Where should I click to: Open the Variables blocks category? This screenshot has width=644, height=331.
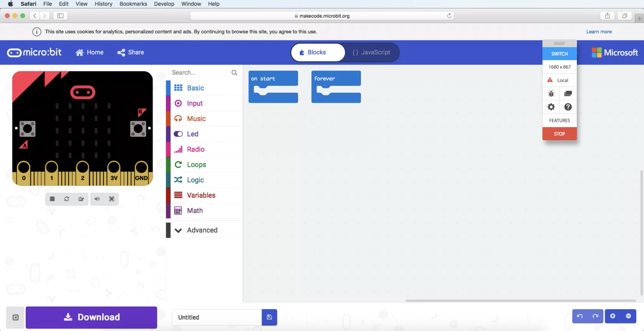point(201,195)
